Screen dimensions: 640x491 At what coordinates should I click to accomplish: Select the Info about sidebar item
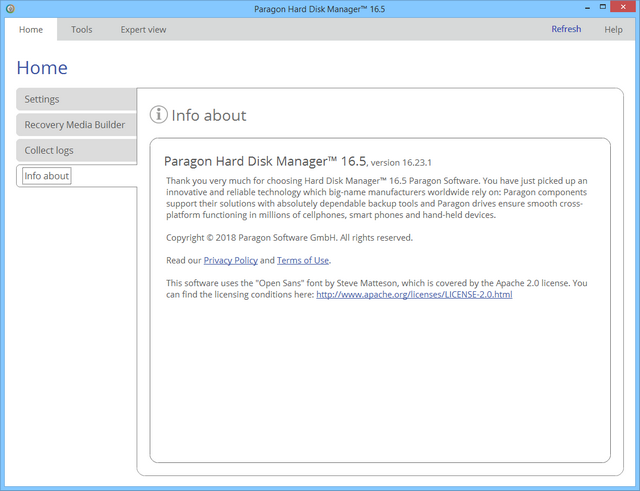[47, 176]
